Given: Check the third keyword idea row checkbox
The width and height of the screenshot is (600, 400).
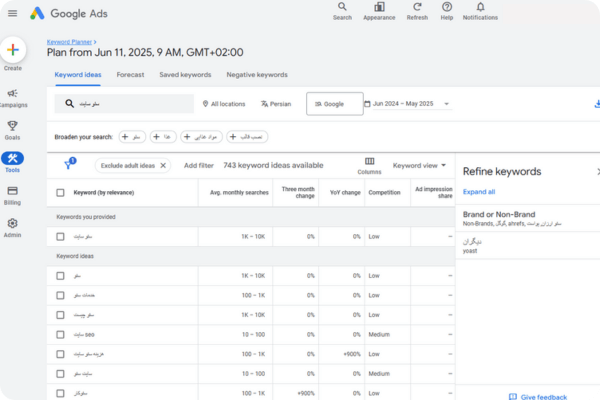Looking at the screenshot, I should pos(60,315).
